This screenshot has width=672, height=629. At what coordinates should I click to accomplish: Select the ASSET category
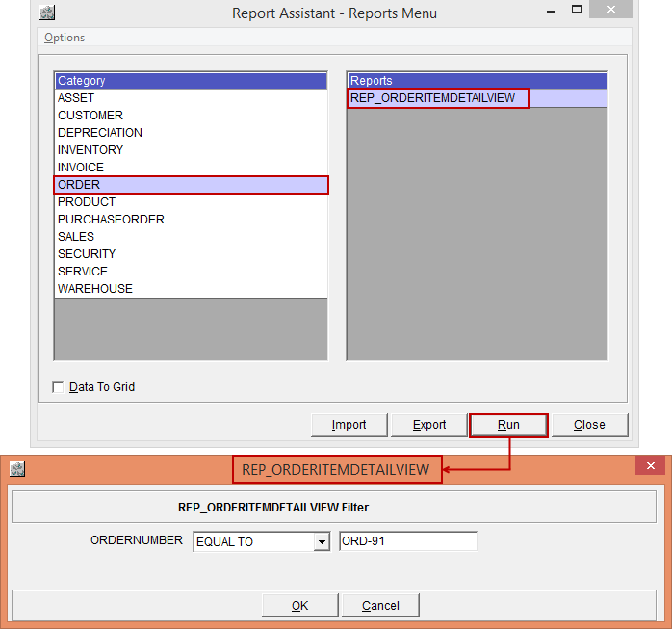[76, 98]
